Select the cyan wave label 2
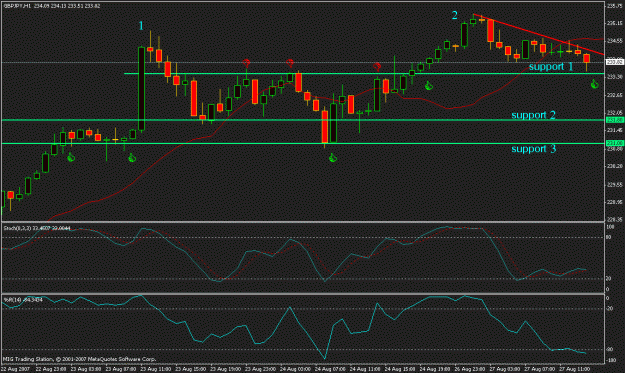Viewport: 625px width, 373px height. click(x=454, y=15)
